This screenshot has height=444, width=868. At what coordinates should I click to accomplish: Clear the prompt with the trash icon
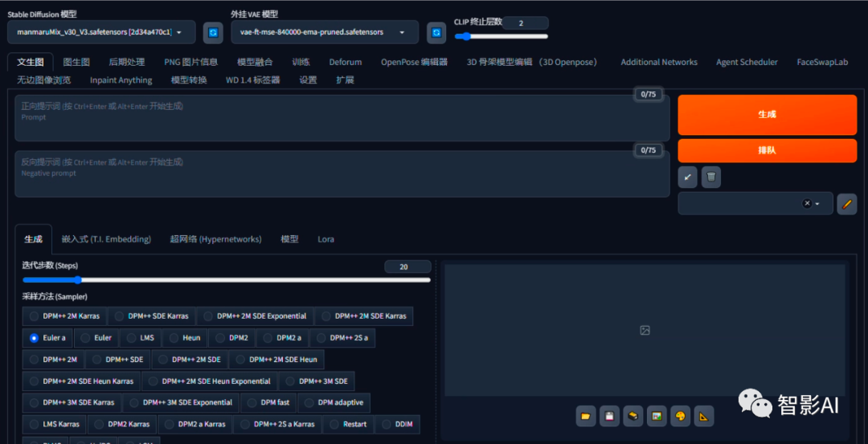click(711, 177)
